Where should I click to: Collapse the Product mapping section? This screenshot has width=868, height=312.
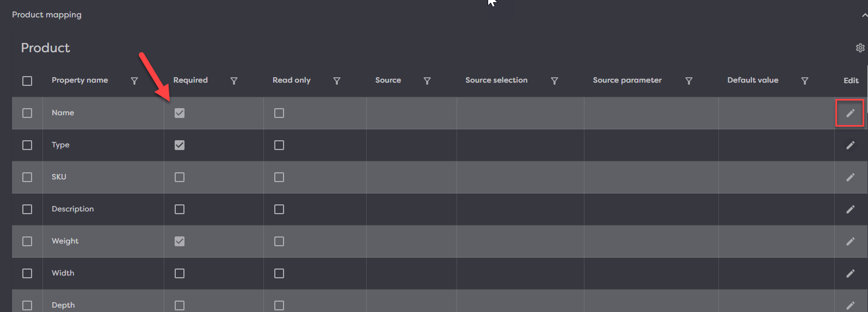[x=864, y=15]
